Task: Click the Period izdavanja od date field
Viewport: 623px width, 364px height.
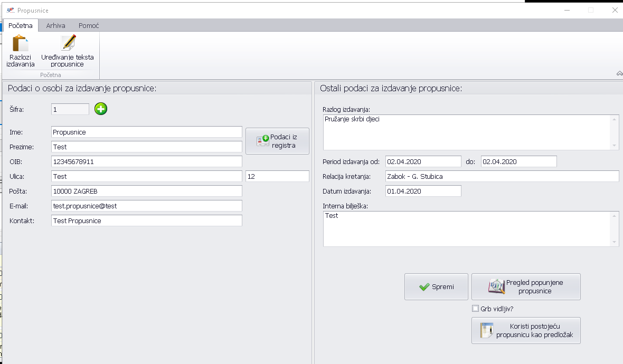Action: [x=423, y=161]
